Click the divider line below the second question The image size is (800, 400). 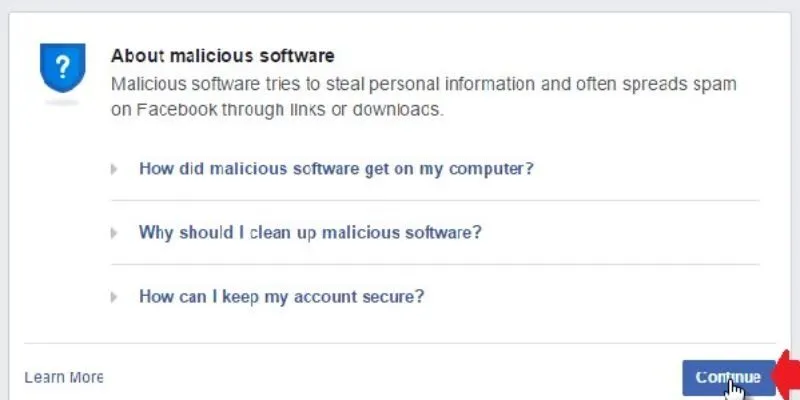pyautogui.click(x=434, y=264)
